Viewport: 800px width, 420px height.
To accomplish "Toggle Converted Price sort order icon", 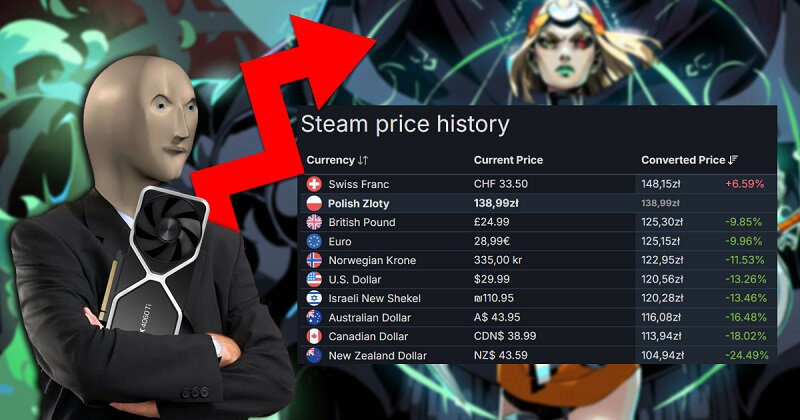I will (733, 160).
